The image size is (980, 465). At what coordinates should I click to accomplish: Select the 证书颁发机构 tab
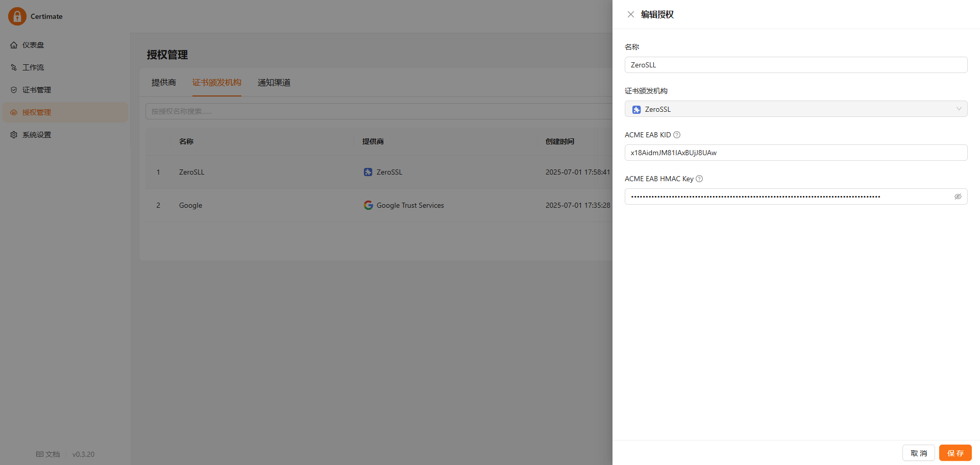(x=217, y=82)
